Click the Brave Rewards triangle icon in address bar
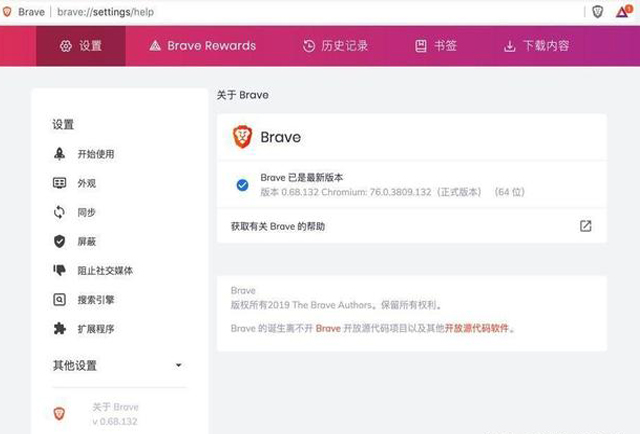 coord(623,12)
